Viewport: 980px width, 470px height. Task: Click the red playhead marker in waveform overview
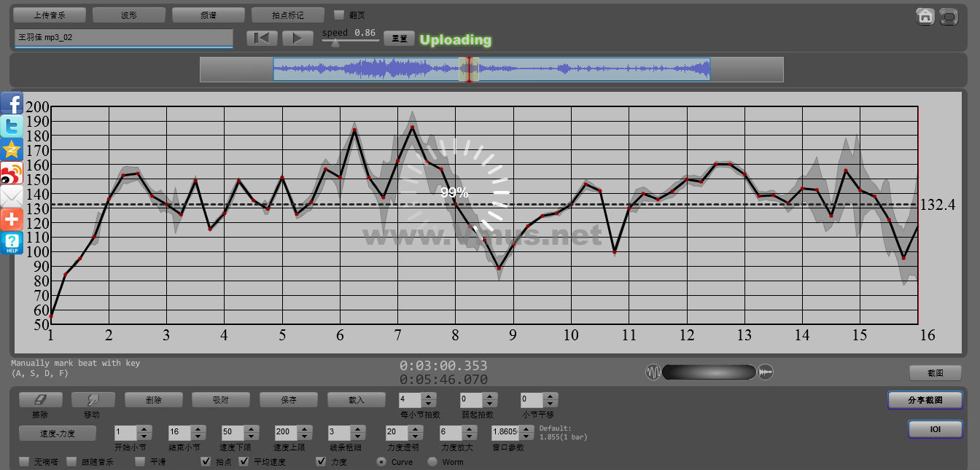click(x=469, y=69)
